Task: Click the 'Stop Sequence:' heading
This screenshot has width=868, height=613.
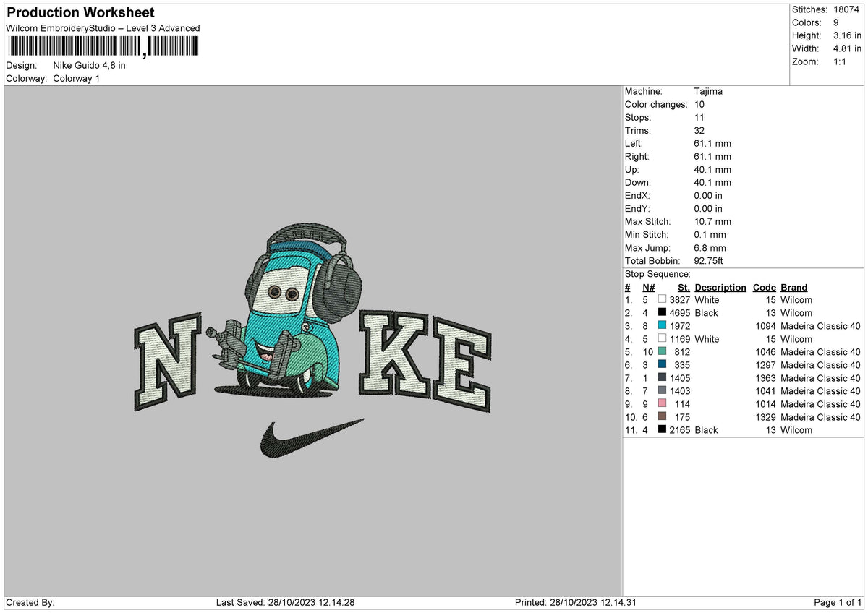Action: [x=658, y=274]
